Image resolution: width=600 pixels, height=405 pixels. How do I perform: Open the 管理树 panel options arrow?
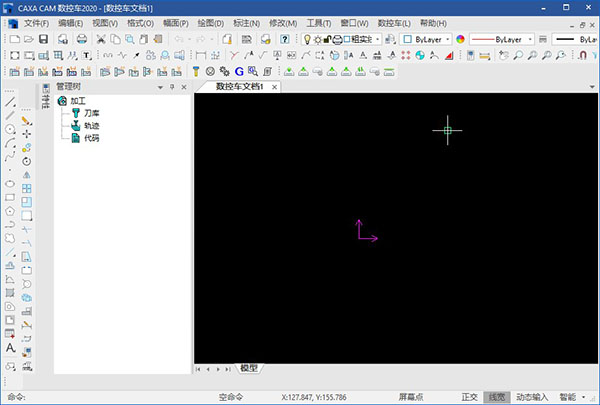point(160,87)
